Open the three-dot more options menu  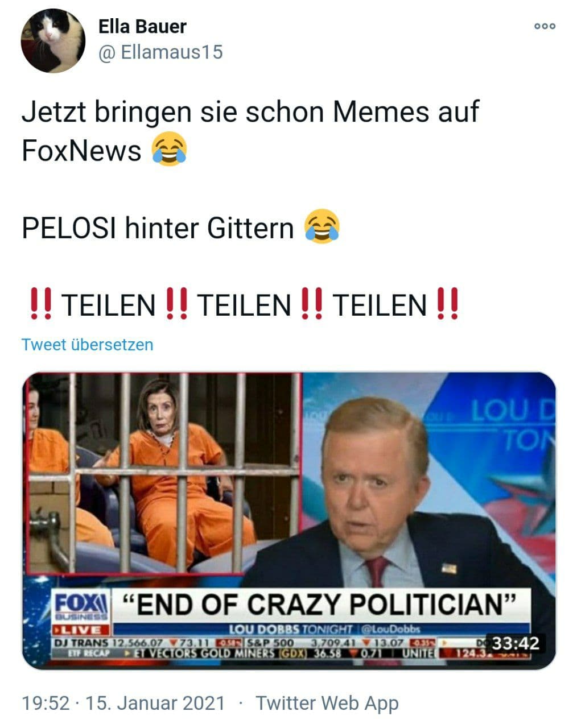545,26
